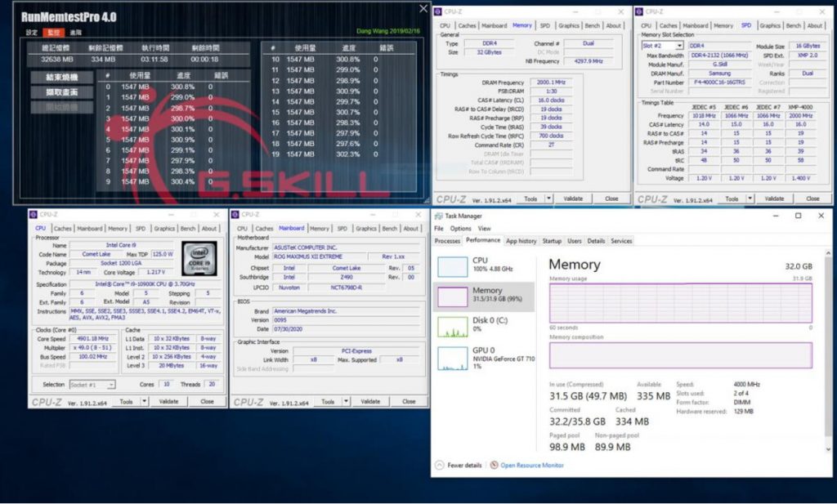Expand Tools arrow in CPU-Z Memory window
The height and width of the screenshot is (504, 837).
548,198
